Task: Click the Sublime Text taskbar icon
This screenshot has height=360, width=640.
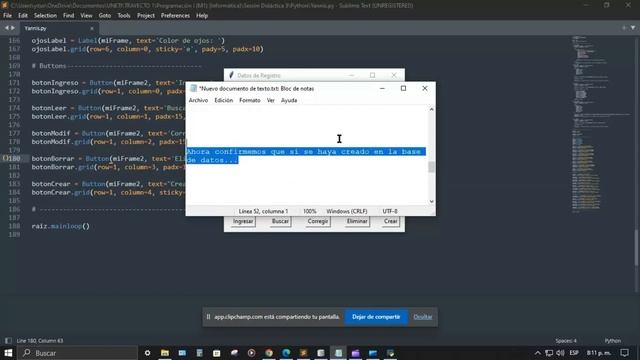Action: tap(303, 353)
